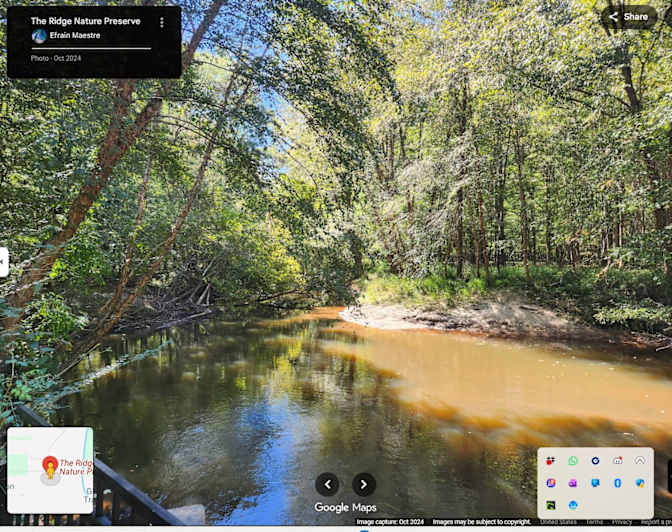The width and height of the screenshot is (672, 532).
Task: Click the blue-red circular tray icon
Action: tap(551, 483)
